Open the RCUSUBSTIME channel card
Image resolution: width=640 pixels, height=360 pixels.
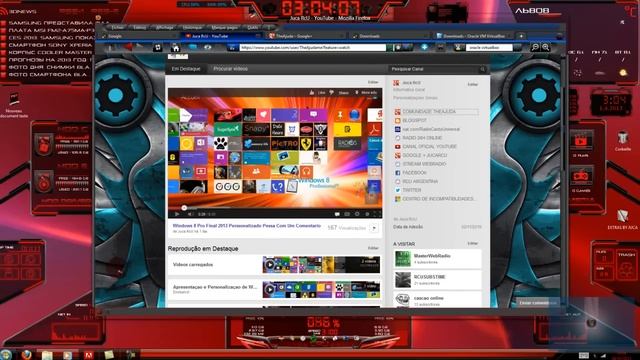click(x=437, y=280)
